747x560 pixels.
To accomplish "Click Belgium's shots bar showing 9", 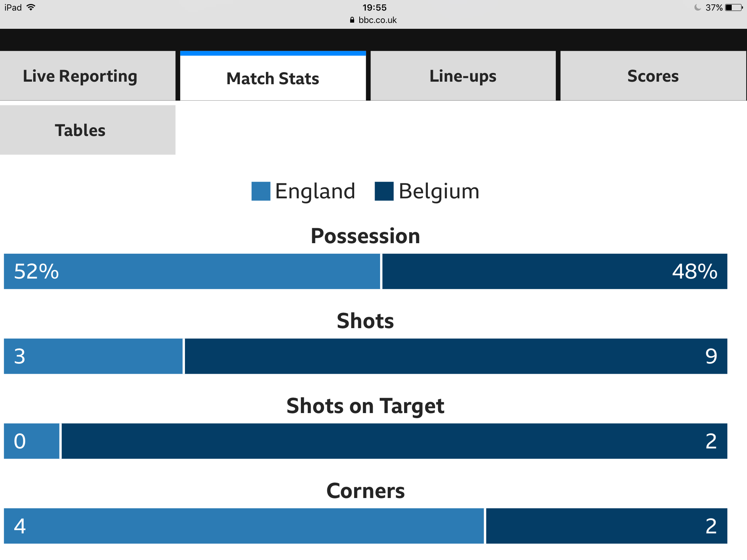I will click(456, 356).
